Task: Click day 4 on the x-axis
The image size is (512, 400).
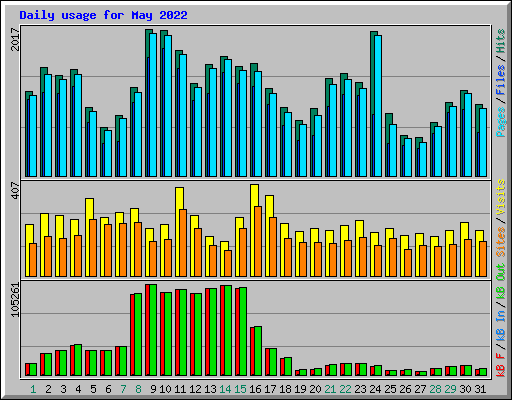Action: click(78, 389)
